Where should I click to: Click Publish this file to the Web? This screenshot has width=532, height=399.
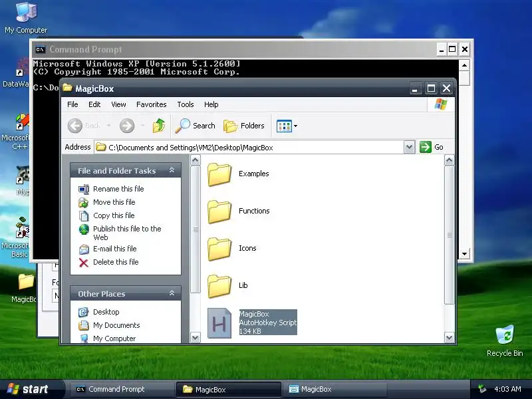[x=127, y=233]
